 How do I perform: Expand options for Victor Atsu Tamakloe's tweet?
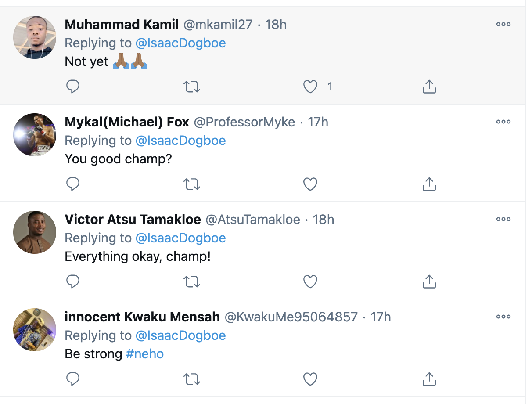(x=503, y=220)
